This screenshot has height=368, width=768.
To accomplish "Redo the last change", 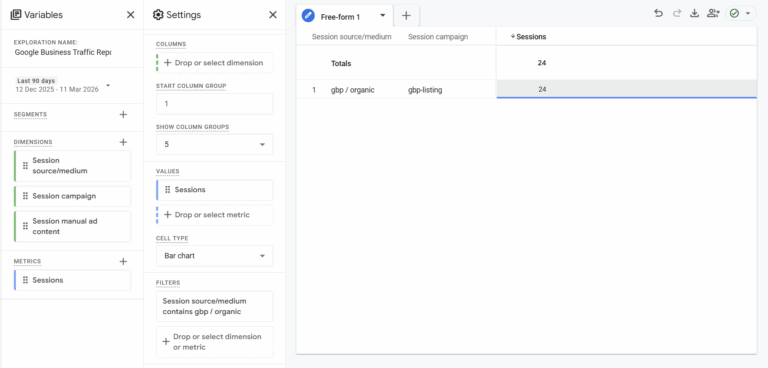I will click(x=677, y=14).
